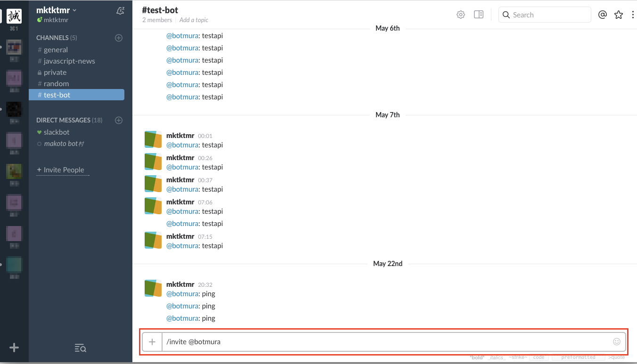Attach a file with the plus button beside the message box
Viewport: 637px width, 364px height.
152,342
